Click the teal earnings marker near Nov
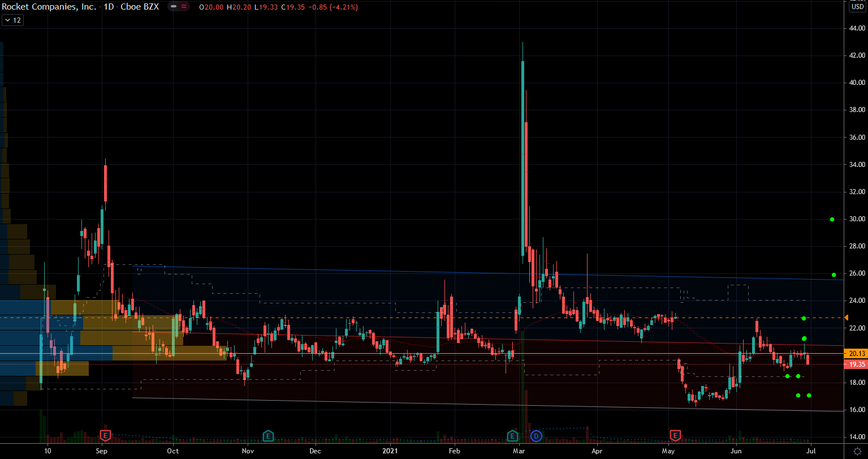 pos(268,435)
